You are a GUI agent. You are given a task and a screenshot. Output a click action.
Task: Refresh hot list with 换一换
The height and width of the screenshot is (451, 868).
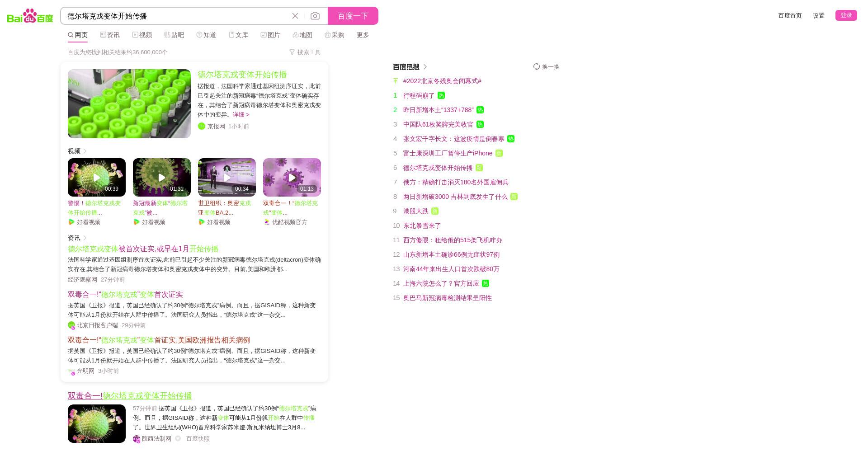click(546, 67)
